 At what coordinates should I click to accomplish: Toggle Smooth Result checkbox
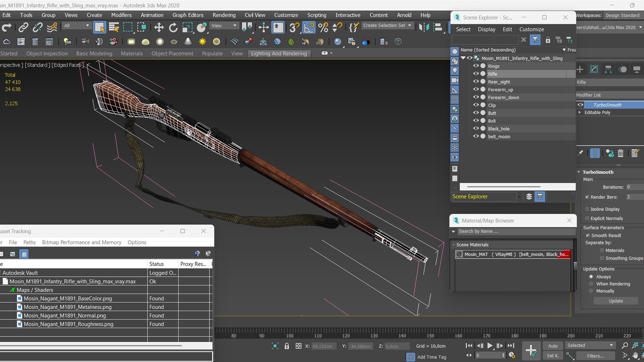click(x=588, y=235)
